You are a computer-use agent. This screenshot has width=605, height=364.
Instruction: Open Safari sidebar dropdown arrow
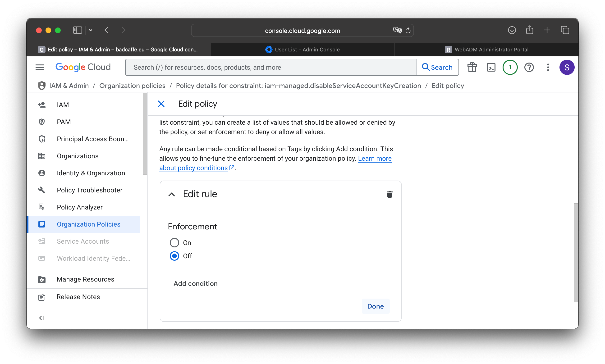point(91,30)
